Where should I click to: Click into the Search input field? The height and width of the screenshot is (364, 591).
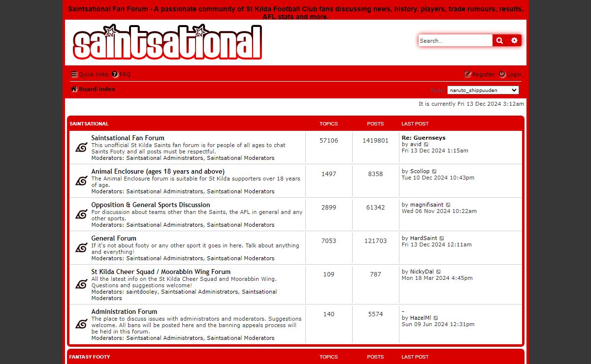tap(455, 41)
